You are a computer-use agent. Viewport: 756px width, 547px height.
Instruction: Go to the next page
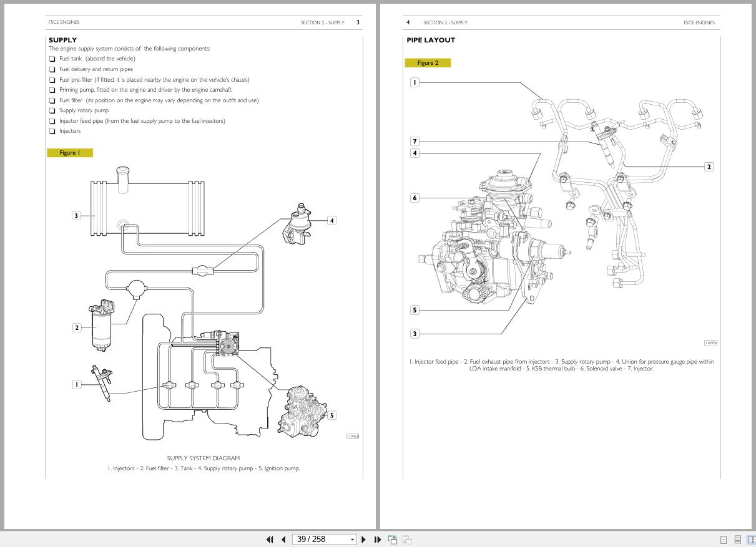[x=363, y=540]
